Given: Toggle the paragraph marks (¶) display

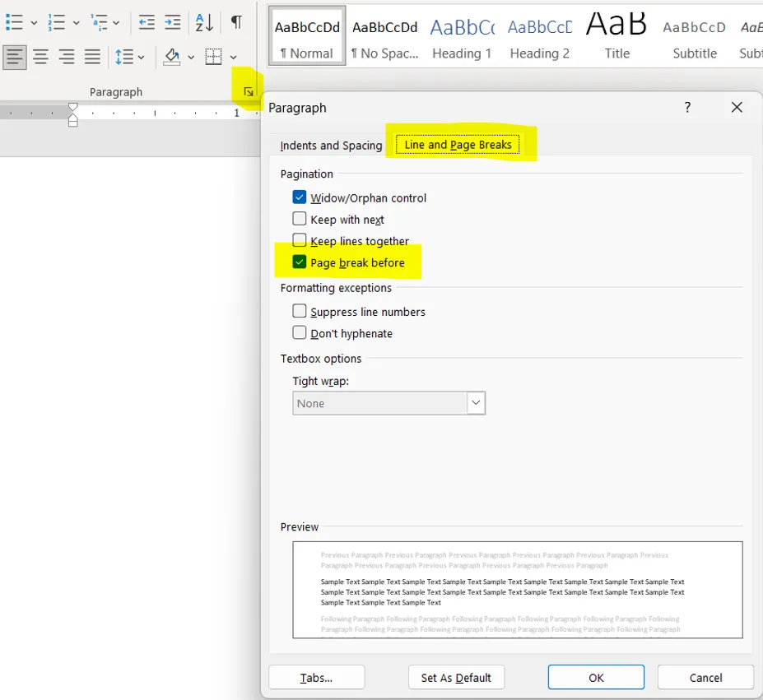Looking at the screenshot, I should pyautogui.click(x=236, y=23).
